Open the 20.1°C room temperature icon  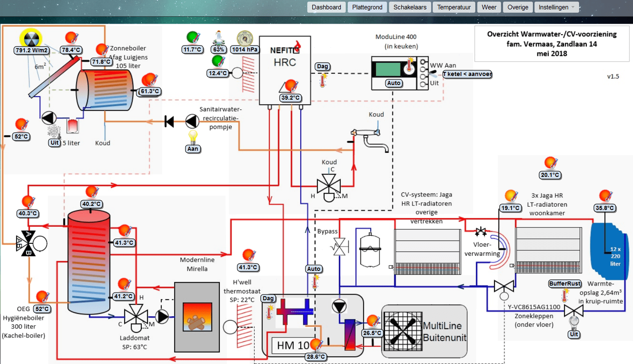(x=550, y=163)
